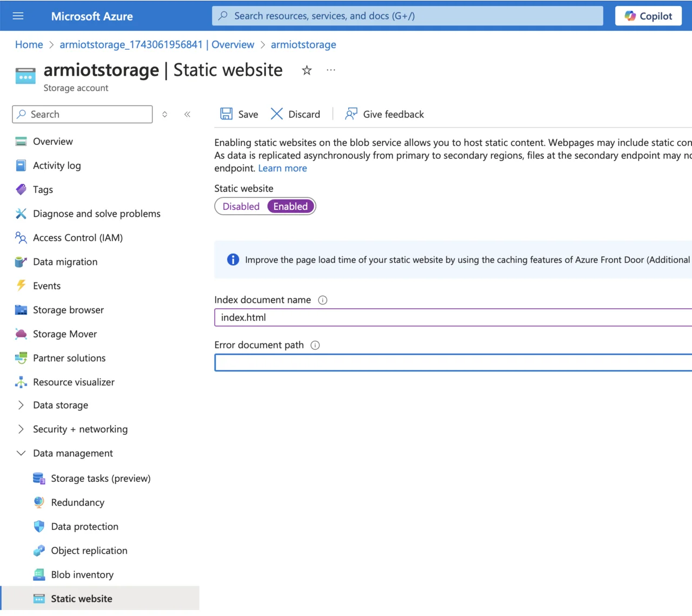Expand the Security + networking section
The width and height of the screenshot is (692, 616).
tap(21, 429)
